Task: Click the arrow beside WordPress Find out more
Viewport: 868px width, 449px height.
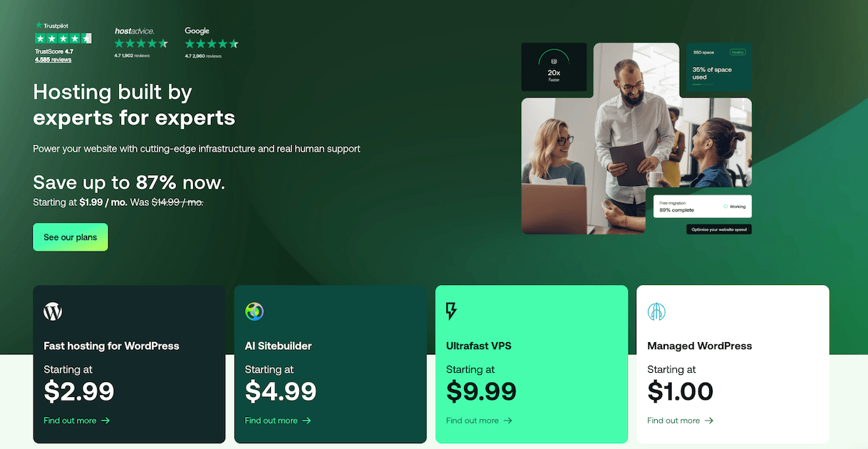Action: point(105,420)
